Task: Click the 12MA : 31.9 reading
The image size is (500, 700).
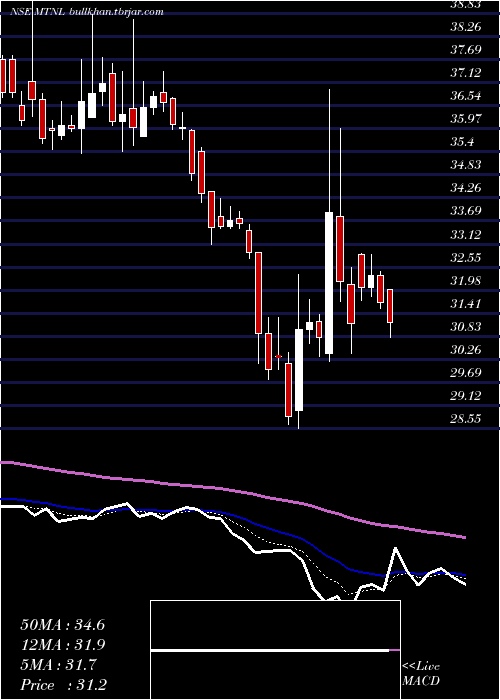Action: 62,645
